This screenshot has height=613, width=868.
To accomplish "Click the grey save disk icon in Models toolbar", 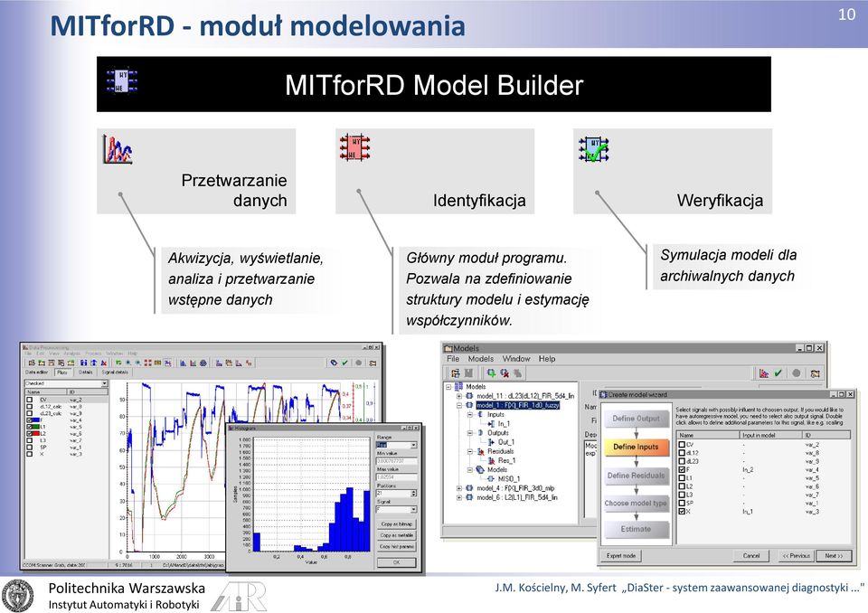I will pos(468,373).
